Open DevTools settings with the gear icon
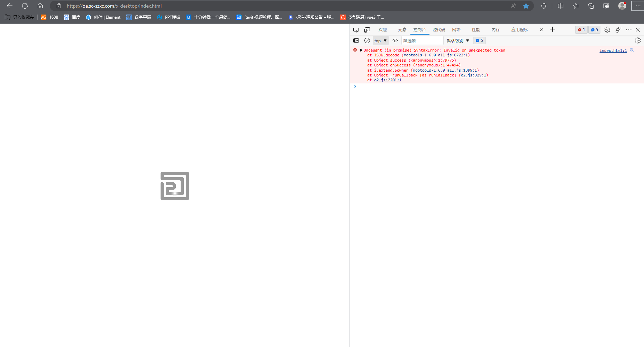The image size is (644, 347). point(607,30)
